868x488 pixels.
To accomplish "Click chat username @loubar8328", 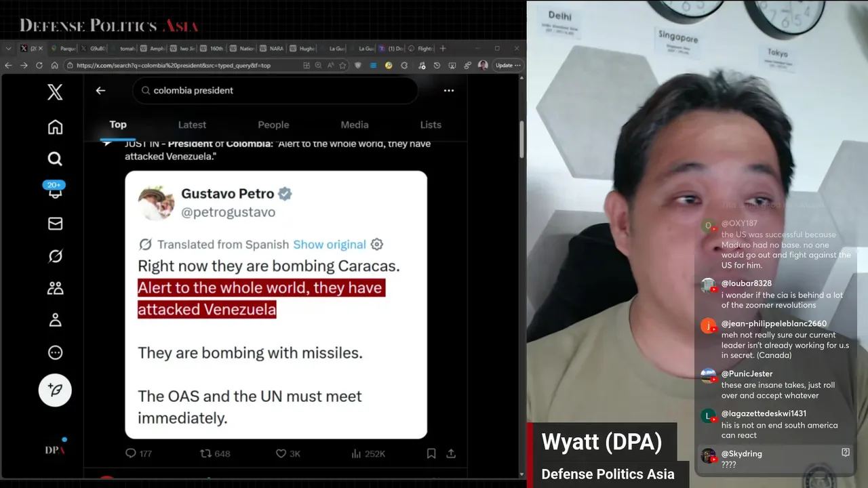I will coord(746,283).
